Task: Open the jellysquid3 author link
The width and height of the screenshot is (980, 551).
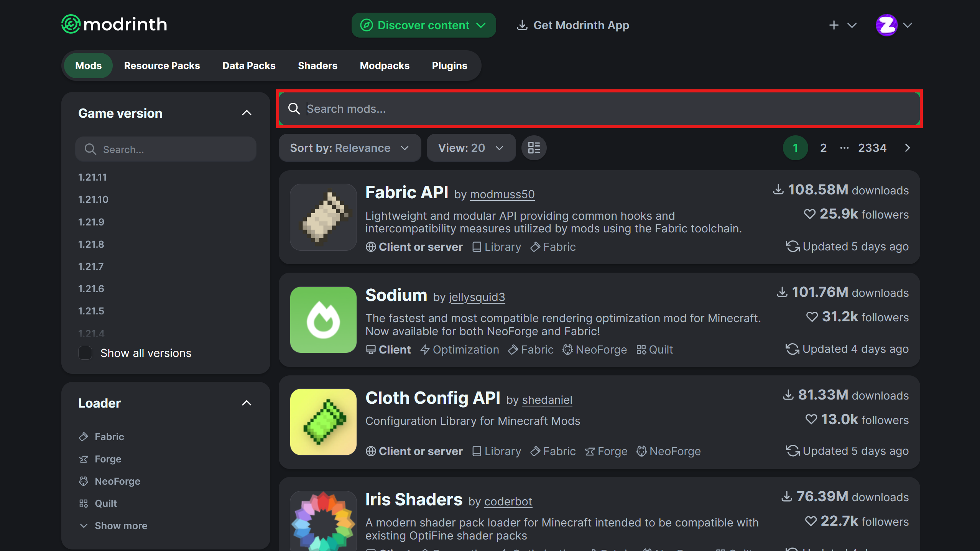Action: point(477,297)
